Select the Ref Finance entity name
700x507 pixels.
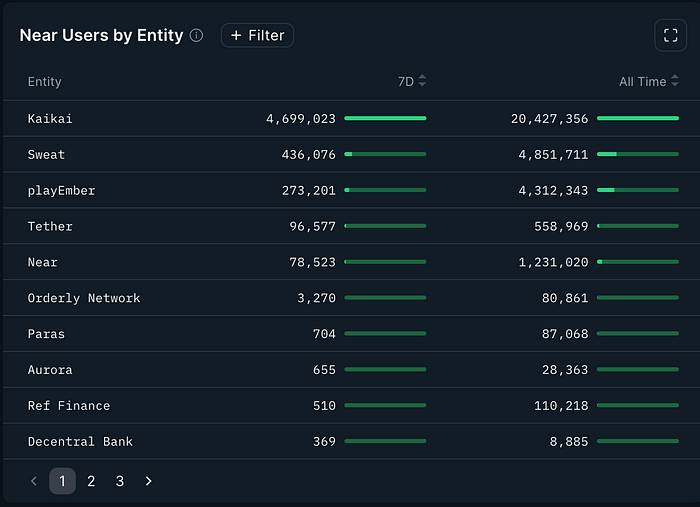point(68,405)
